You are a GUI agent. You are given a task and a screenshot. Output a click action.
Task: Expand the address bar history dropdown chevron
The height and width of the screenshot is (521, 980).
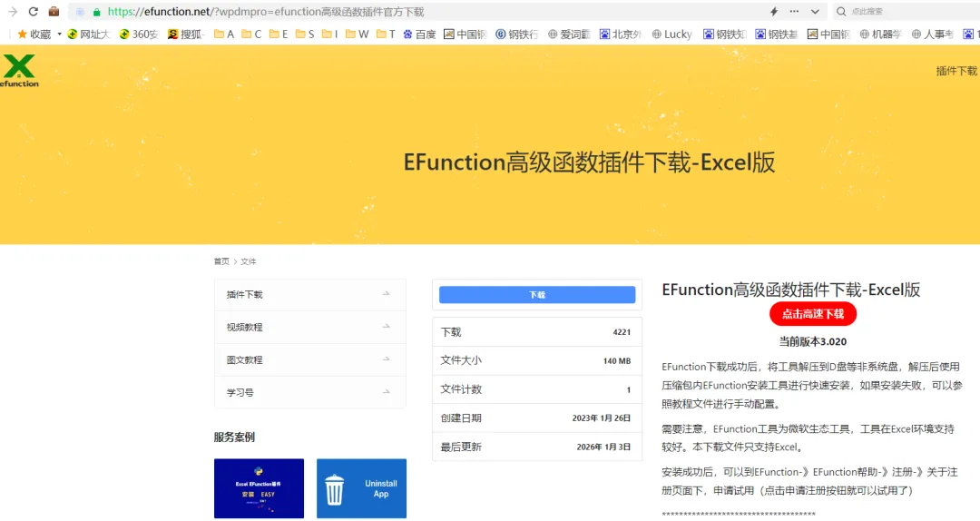click(x=815, y=11)
